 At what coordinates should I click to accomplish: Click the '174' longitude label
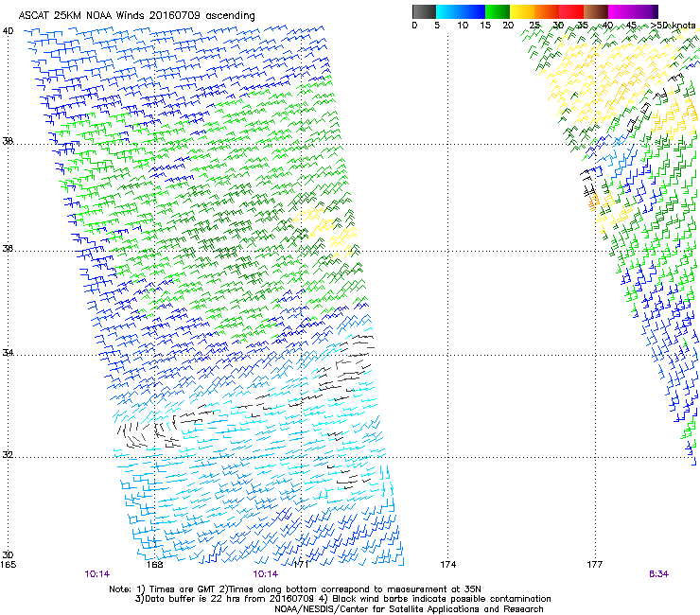click(447, 565)
